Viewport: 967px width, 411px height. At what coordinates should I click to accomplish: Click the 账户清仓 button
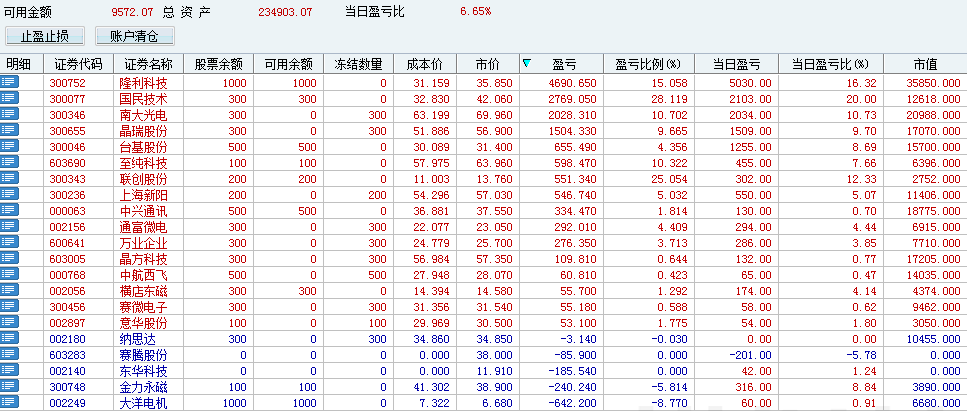[134, 36]
